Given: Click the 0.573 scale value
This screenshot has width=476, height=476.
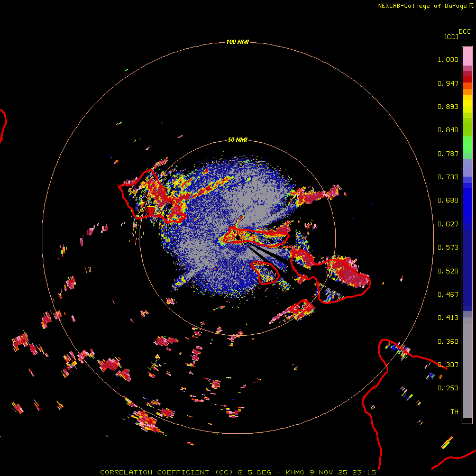Looking at the screenshot, I should pos(448,248).
